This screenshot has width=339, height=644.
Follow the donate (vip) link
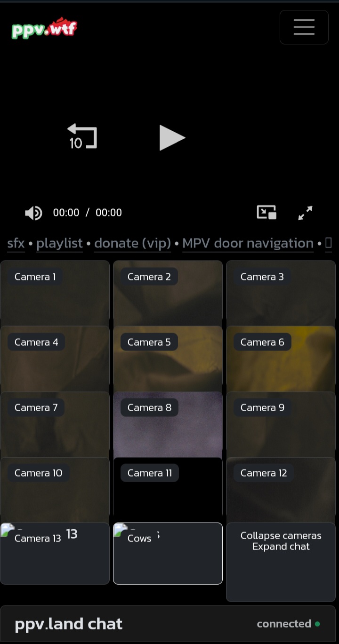(x=133, y=243)
